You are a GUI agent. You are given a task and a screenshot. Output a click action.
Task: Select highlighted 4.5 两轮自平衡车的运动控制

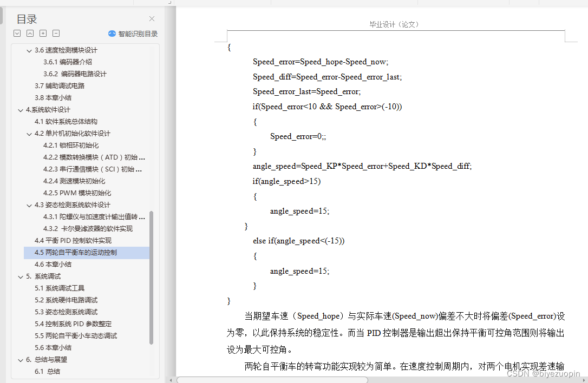click(87, 253)
